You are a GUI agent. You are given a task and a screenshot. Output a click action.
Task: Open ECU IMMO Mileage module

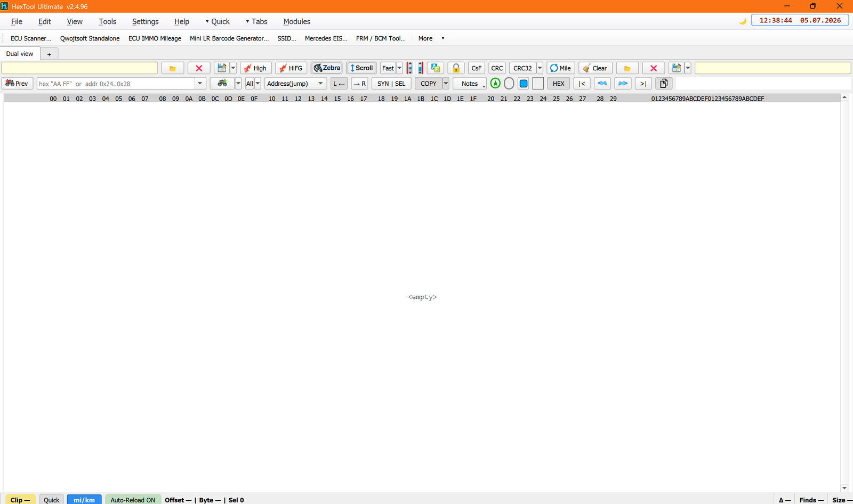(x=155, y=38)
